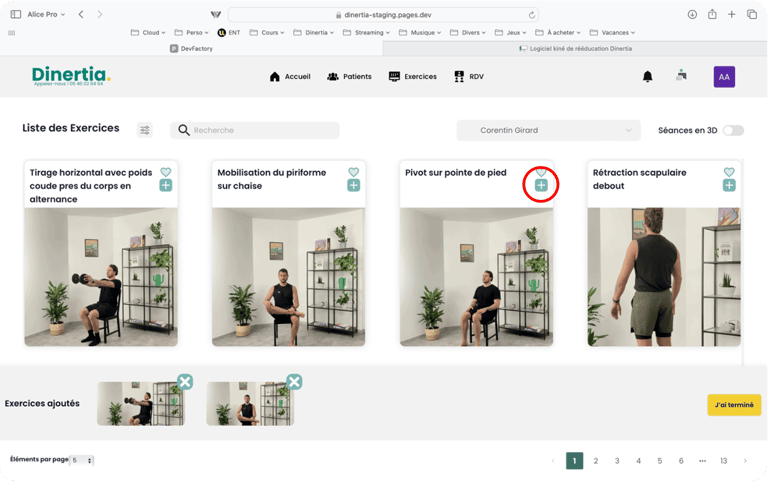
Task: Open a new tab with plus icon
Action: 732,14
